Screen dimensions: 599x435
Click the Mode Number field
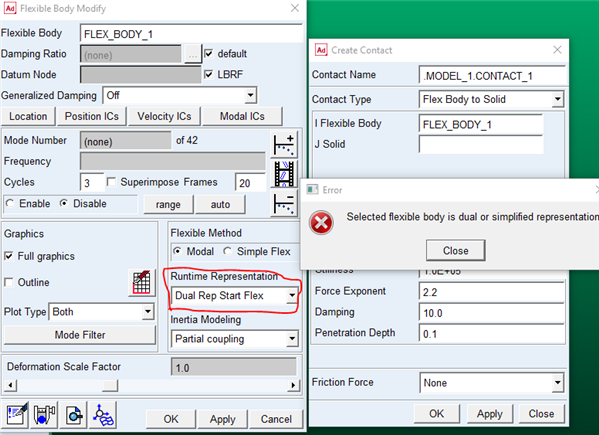(x=126, y=141)
